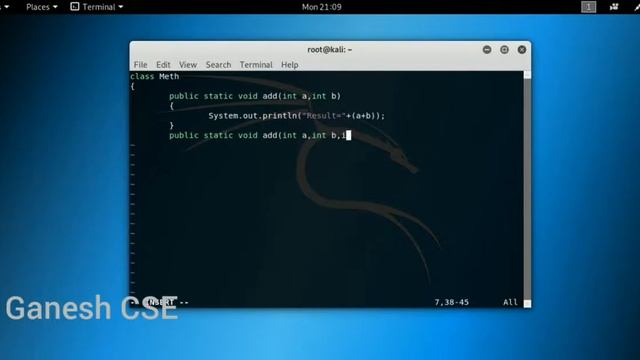Open the Terminal menu in menubar
Image resolution: width=640 pixels, height=360 pixels.
click(x=256, y=64)
